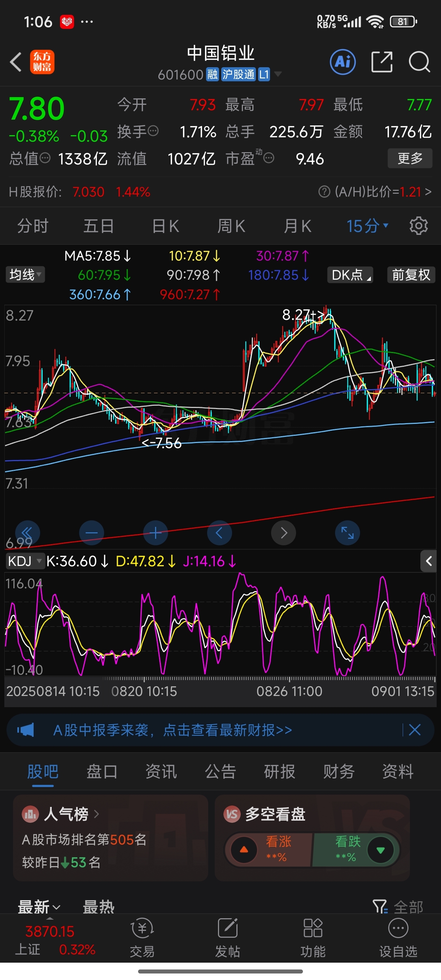Tap the 沪股通 badge

(238, 74)
